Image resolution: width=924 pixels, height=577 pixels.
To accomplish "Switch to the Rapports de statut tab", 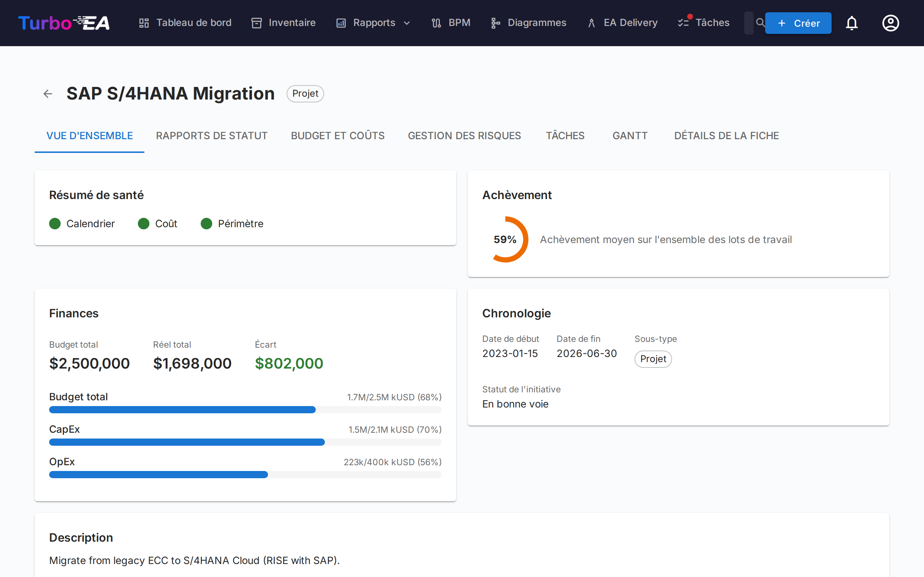I will (x=212, y=136).
